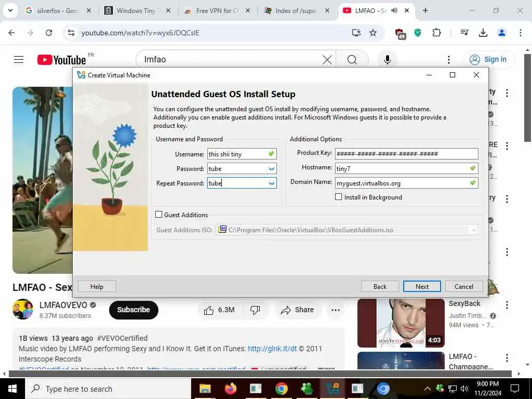Start voice search with microphone icon
The image size is (532, 399).
(388, 60)
